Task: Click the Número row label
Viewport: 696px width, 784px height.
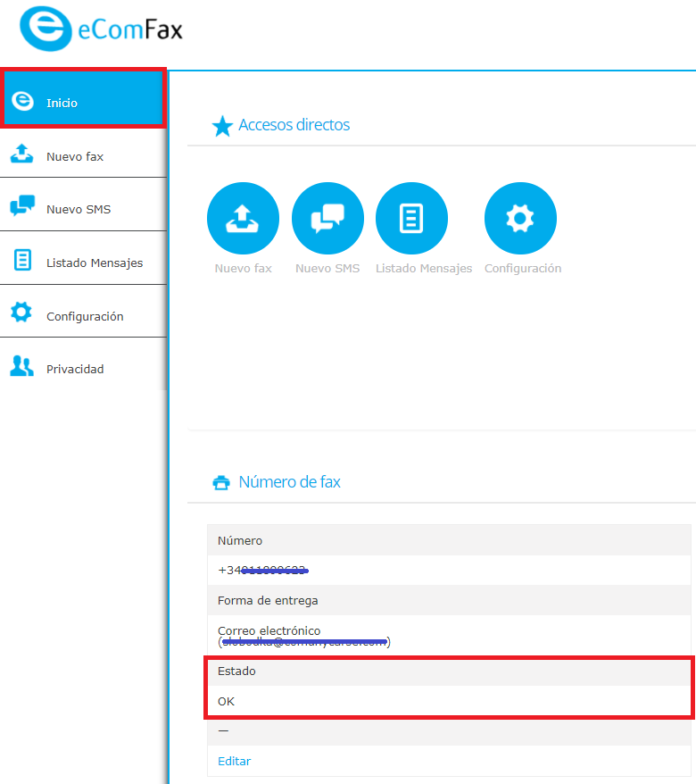Action: (x=240, y=540)
